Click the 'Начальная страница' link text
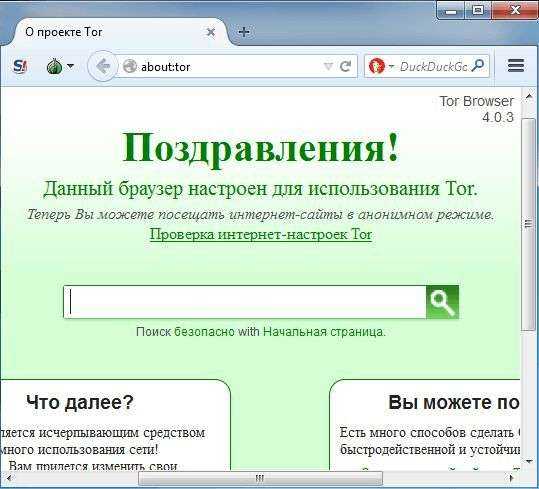This screenshot has width=539, height=489. click(x=323, y=332)
